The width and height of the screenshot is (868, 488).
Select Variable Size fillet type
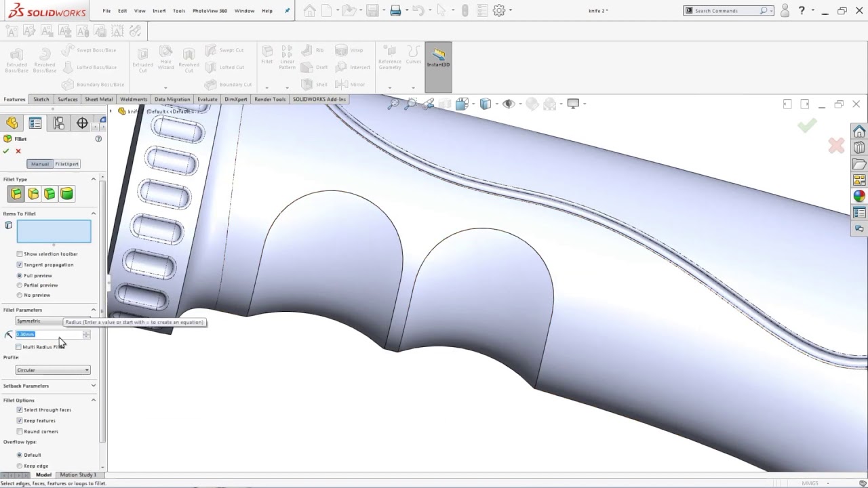(33, 194)
